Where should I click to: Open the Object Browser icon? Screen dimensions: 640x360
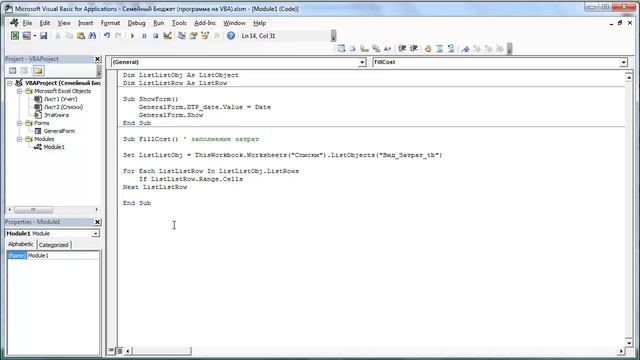coord(205,36)
